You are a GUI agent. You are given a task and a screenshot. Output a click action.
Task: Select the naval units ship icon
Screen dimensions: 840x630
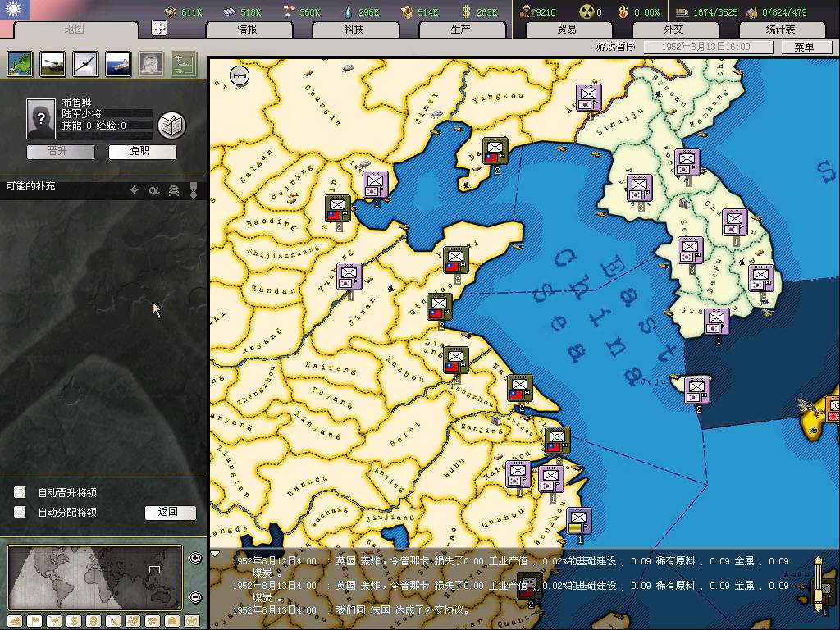pos(117,63)
